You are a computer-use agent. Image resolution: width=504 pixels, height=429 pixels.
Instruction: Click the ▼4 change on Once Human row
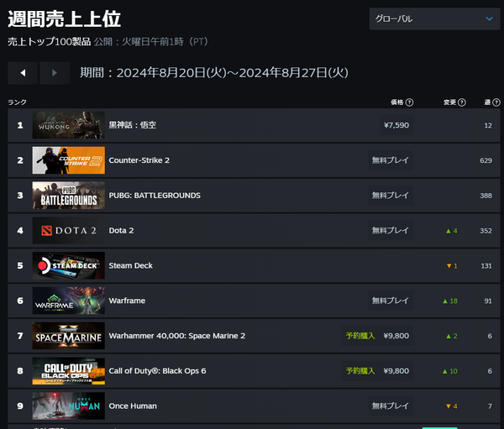point(452,406)
